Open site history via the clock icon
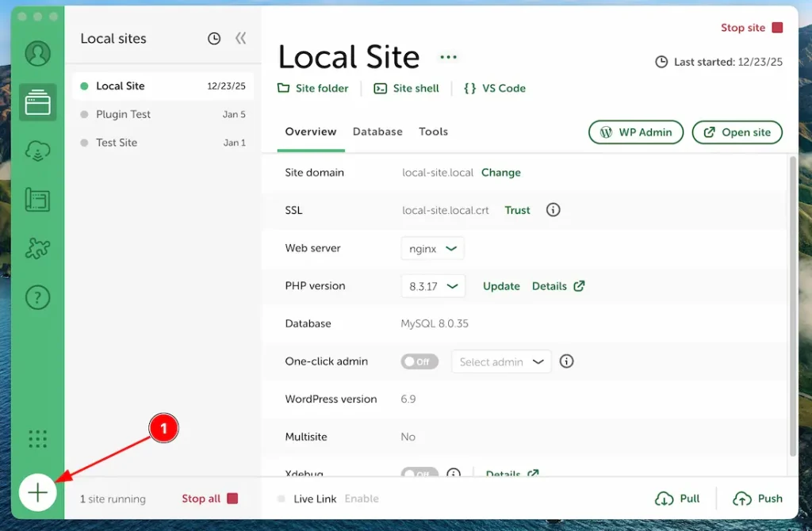This screenshot has width=812, height=531. [213, 38]
